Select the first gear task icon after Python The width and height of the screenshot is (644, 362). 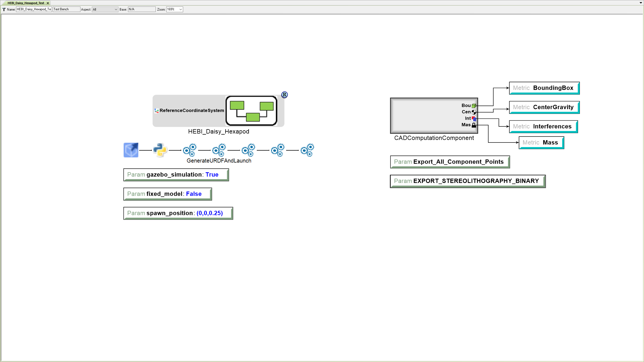(x=189, y=150)
